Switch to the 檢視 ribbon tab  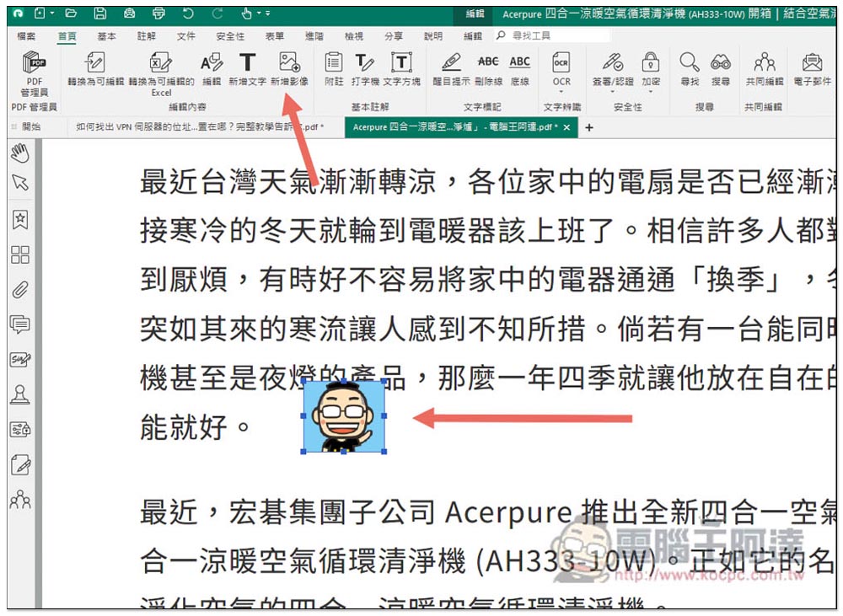(354, 36)
